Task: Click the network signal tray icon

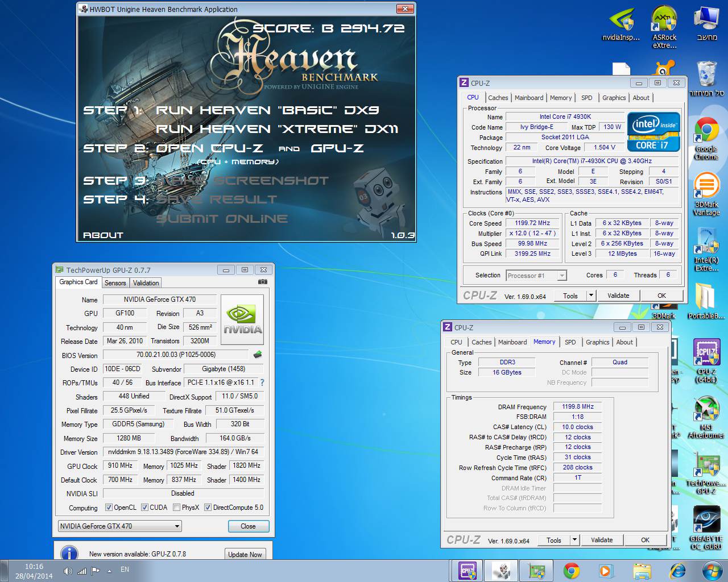Action: point(81,571)
